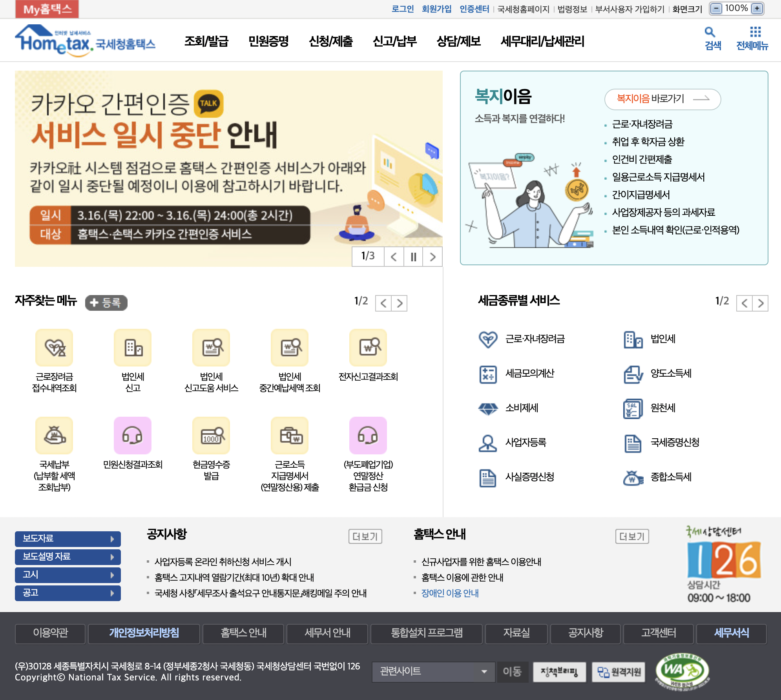This screenshot has width=781, height=700.
Task: Click the 원천세 SAL icon
Action: pyautogui.click(x=633, y=408)
